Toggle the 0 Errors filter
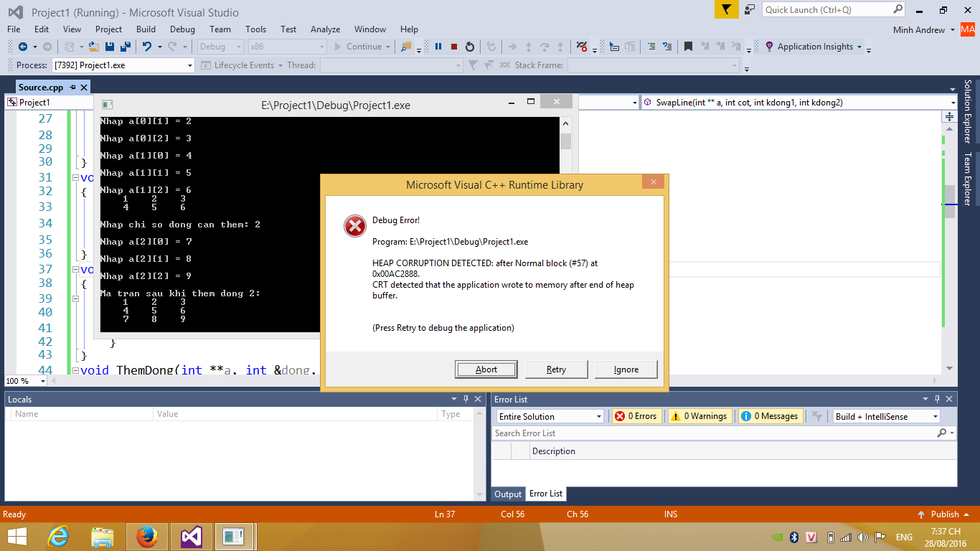Screen dimensions: 980x551 pyautogui.click(x=636, y=416)
